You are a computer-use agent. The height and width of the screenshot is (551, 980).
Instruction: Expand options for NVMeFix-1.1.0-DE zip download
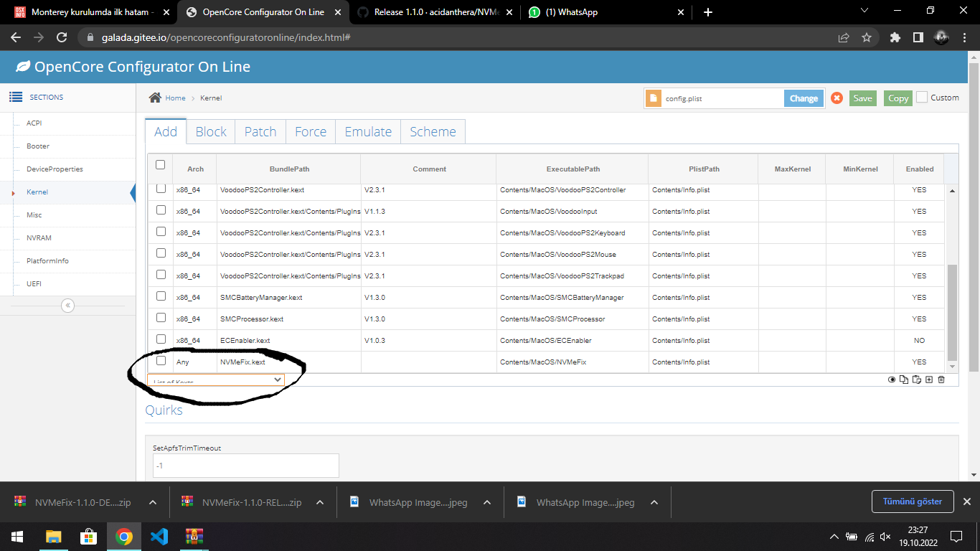tap(153, 502)
